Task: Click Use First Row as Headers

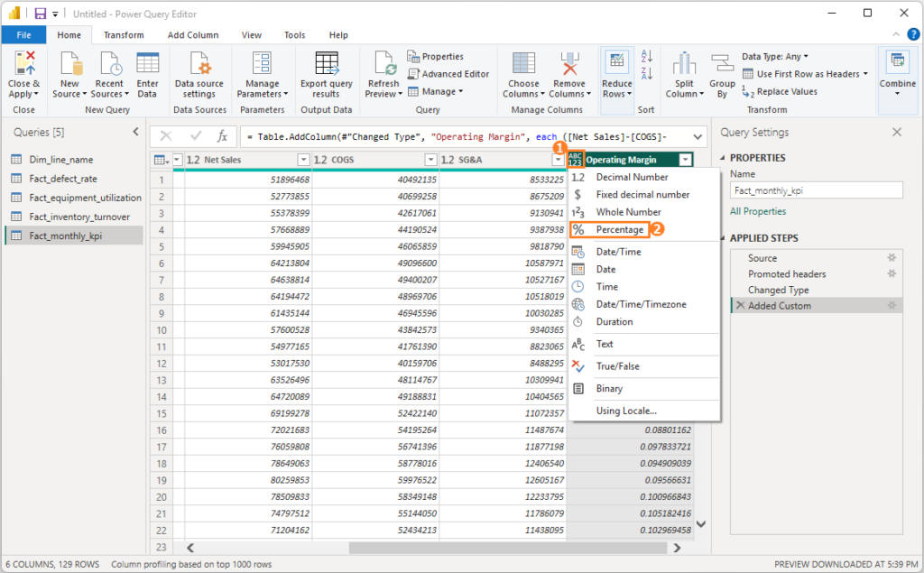Action: tap(805, 74)
